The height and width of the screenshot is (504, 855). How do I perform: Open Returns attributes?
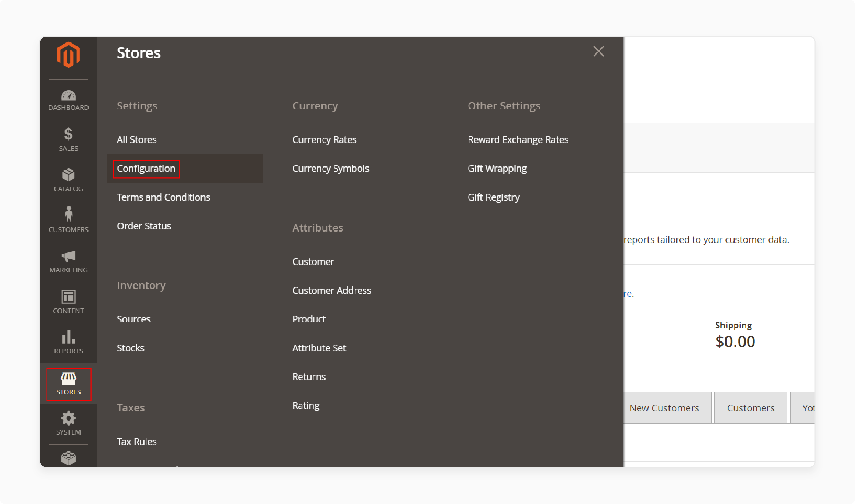tap(309, 377)
